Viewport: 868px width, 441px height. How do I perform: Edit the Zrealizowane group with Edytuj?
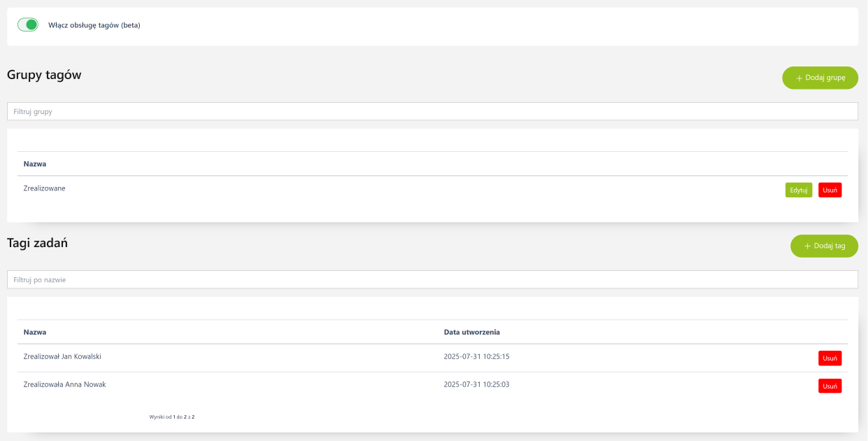(x=798, y=190)
